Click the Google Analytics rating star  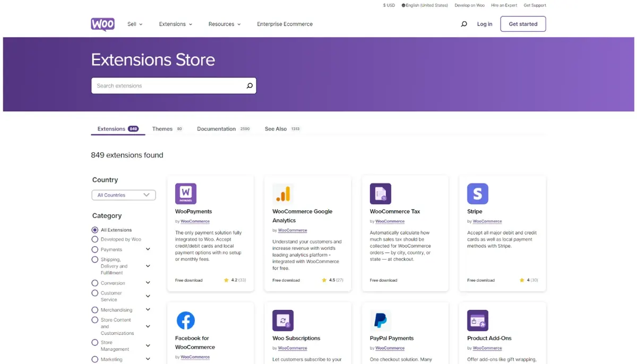[x=324, y=280]
